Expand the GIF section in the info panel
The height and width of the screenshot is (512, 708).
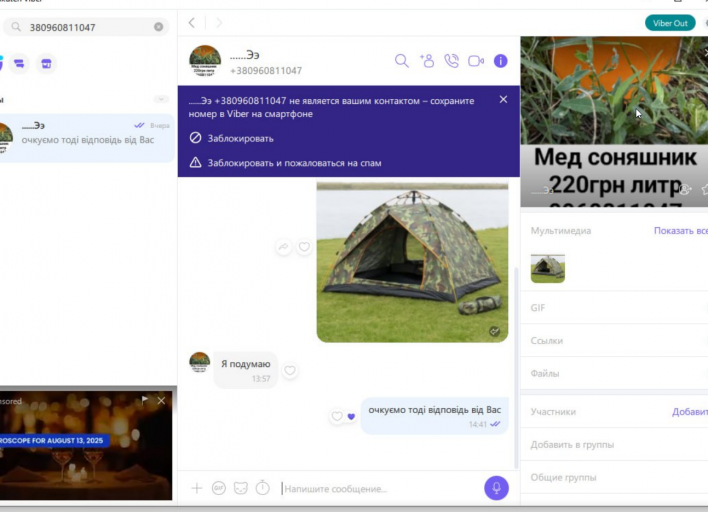614,308
